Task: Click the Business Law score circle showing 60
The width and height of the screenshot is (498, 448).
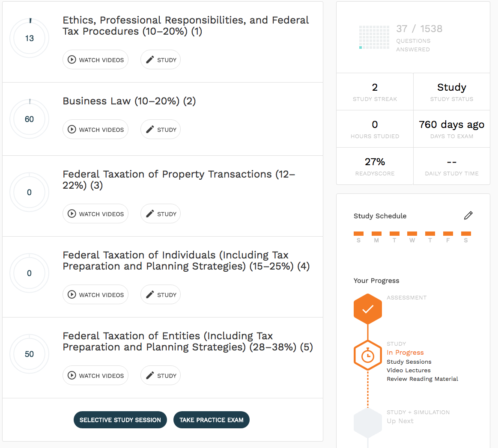Action: tap(29, 119)
